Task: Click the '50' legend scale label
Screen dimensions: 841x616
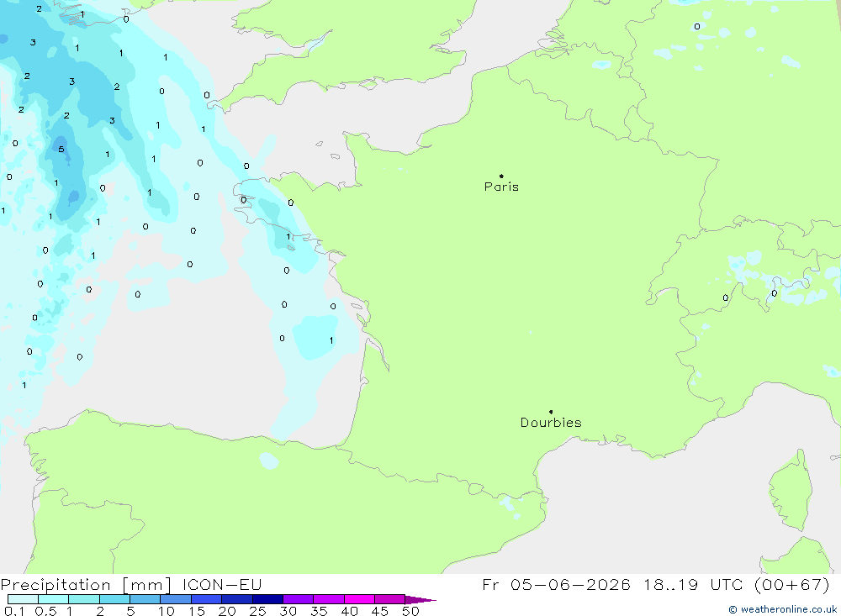Action: click(x=410, y=611)
